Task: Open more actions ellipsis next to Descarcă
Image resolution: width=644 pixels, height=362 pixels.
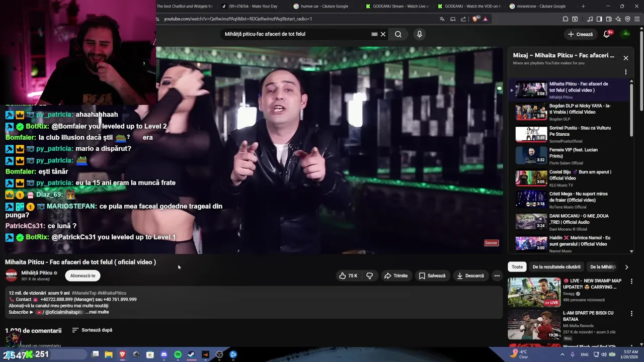Action: click(x=497, y=276)
